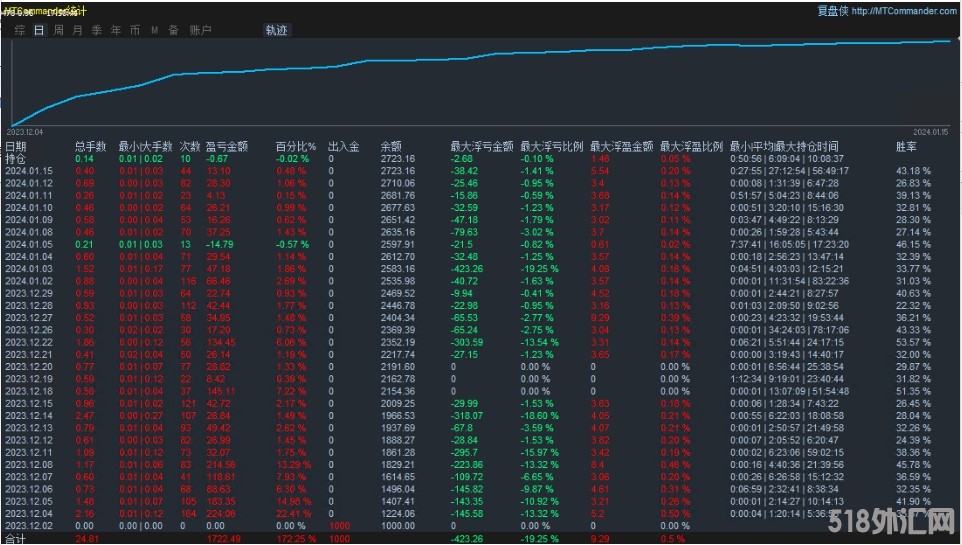The image size is (962, 545).
Task: Select the 持仓 open positions row
Action: [16, 159]
